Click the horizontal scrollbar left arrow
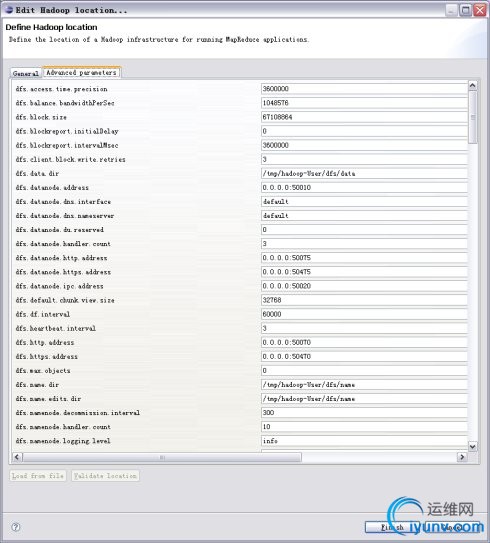The width and height of the screenshot is (490, 543). (x=17, y=457)
